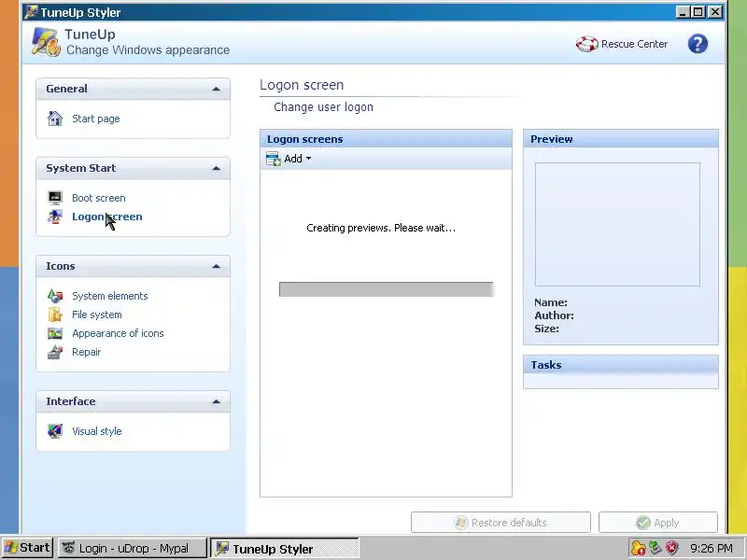Screen dimensions: 747x560
Task: Close the TuneUp Styler window
Action: tap(715, 12)
